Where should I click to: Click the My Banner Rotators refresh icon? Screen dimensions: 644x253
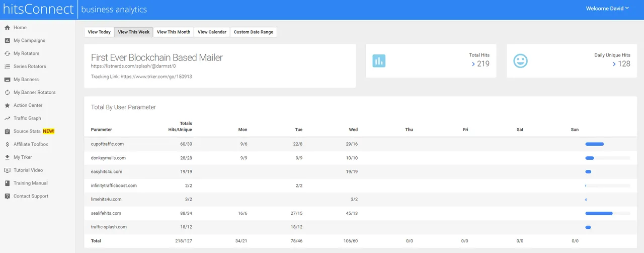coord(7,92)
